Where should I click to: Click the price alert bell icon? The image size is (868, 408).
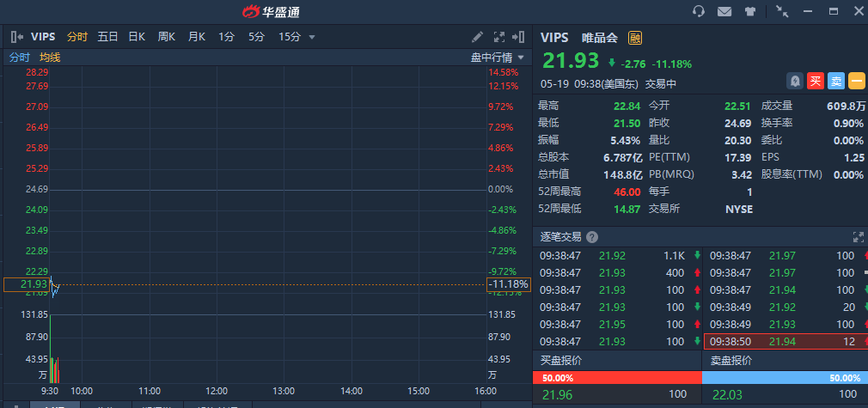click(x=796, y=81)
